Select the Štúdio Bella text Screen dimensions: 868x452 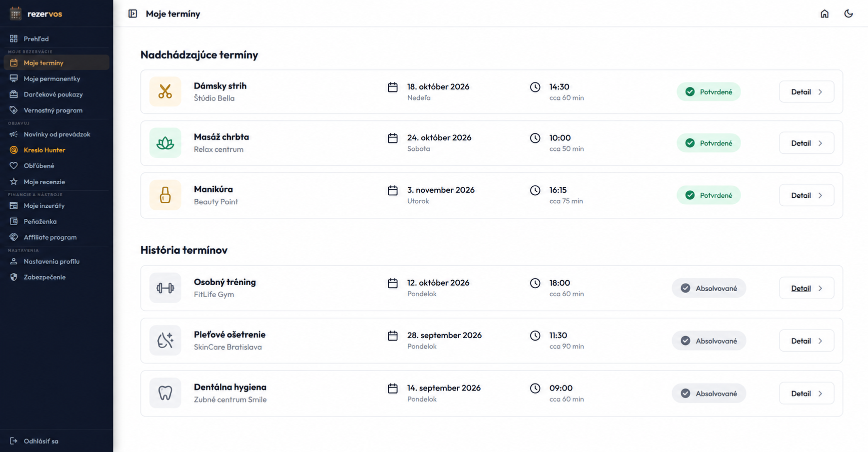coord(214,98)
